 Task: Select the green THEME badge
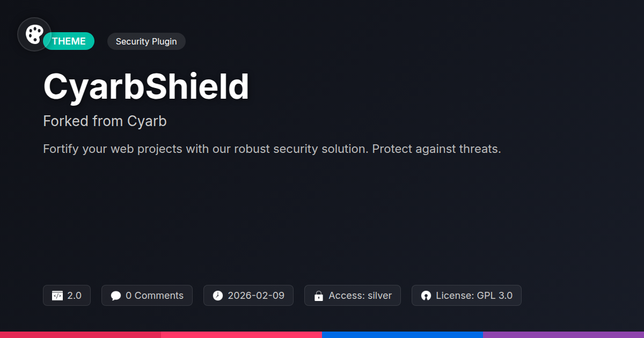click(x=70, y=41)
